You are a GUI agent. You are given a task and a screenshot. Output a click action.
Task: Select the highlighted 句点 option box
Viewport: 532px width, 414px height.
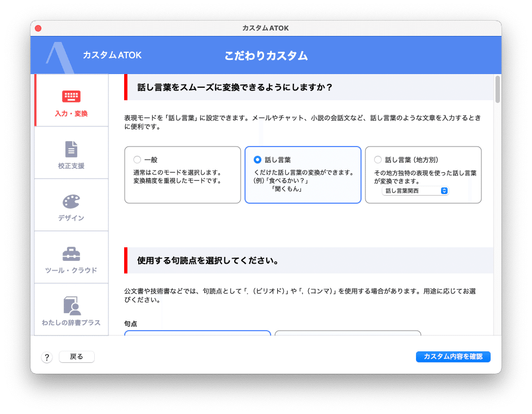(197, 336)
